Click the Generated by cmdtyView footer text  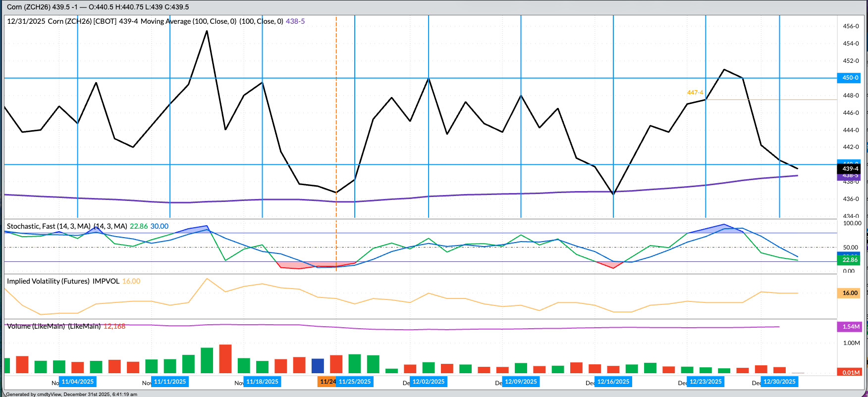click(72, 395)
